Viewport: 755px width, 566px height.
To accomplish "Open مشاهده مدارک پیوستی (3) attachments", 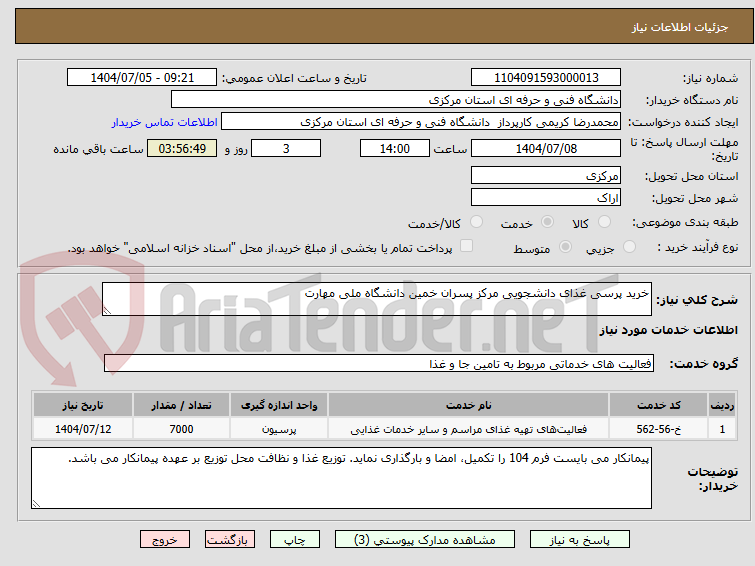I will pyautogui.click(x=425, y=540).
